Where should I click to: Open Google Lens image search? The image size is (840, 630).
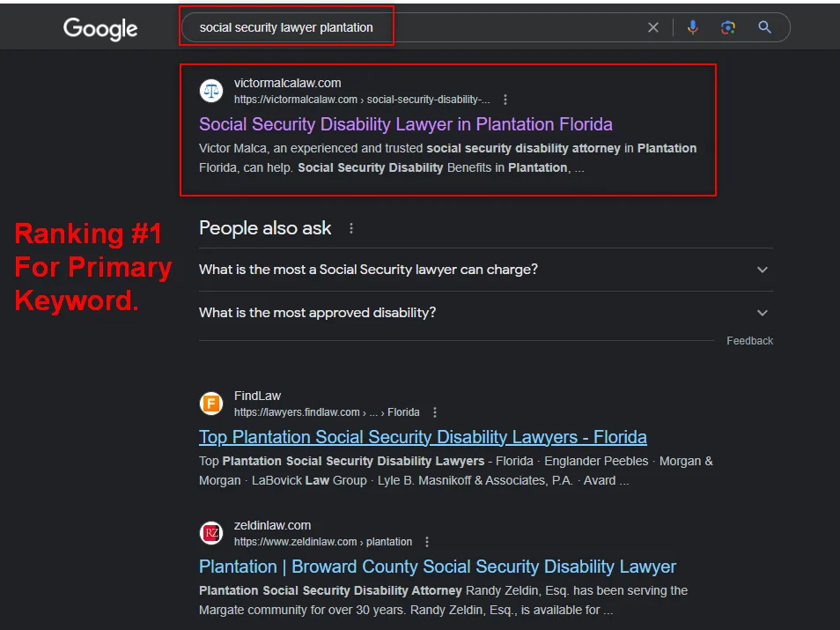(x=728, y=27)
